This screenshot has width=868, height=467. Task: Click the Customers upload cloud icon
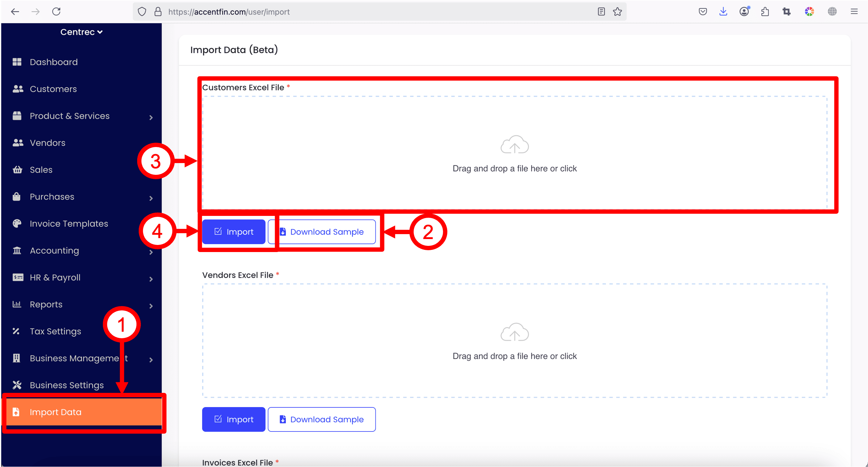[514, 145]
